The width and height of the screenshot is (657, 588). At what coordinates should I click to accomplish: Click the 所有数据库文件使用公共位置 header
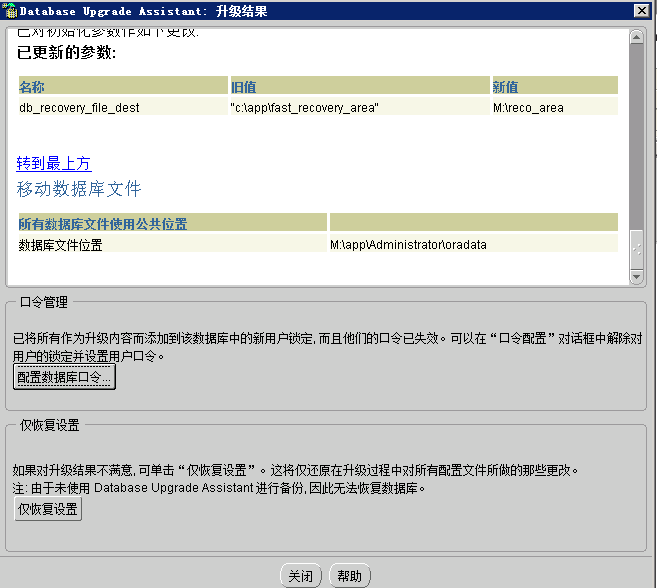[172, 223]
